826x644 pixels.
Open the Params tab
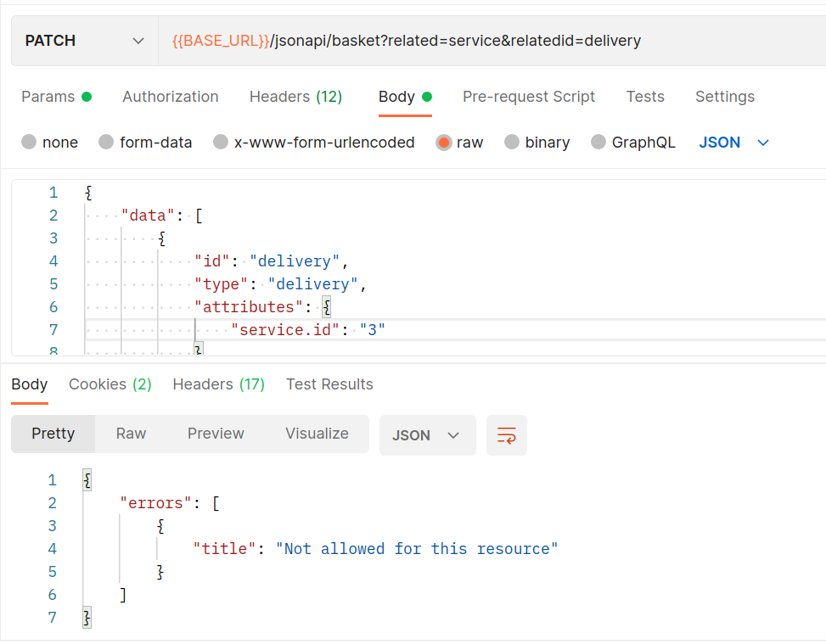[x=56, y=97]
